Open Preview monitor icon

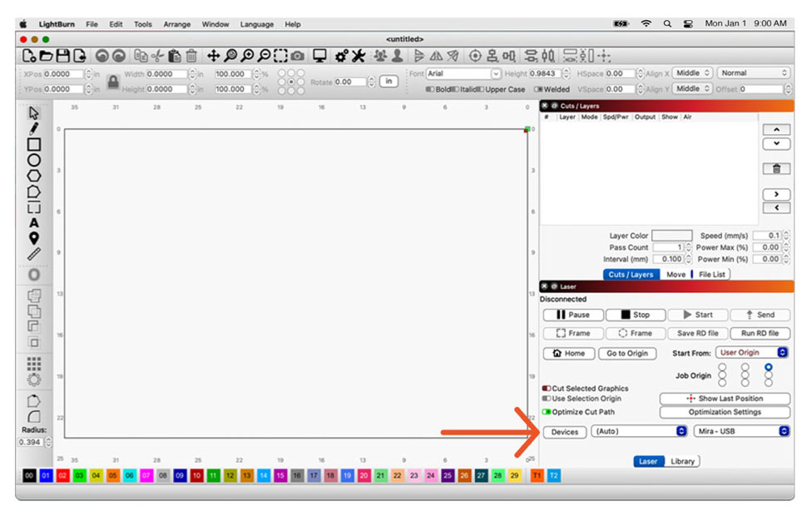(319, 56)
